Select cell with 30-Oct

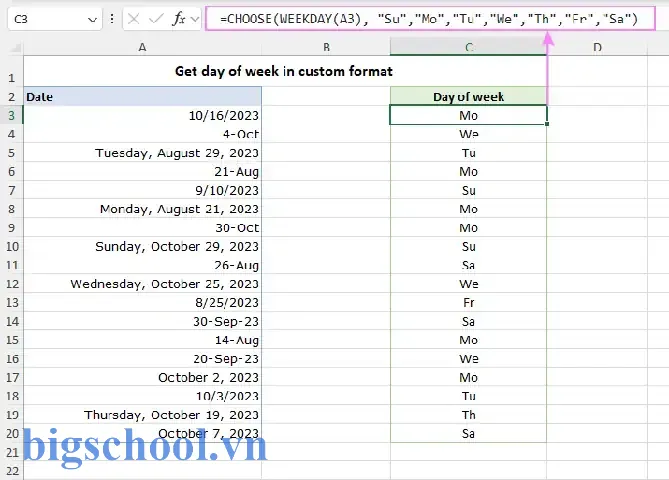[x=143, y=228]
